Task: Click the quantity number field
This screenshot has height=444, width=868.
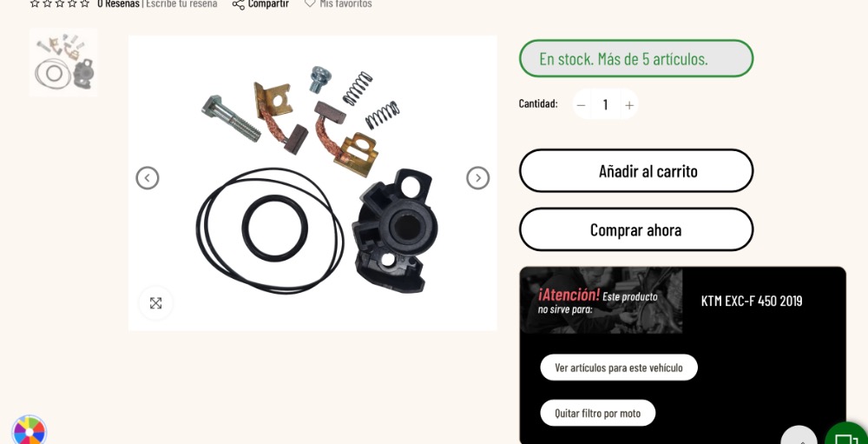Action: [606, 104]
